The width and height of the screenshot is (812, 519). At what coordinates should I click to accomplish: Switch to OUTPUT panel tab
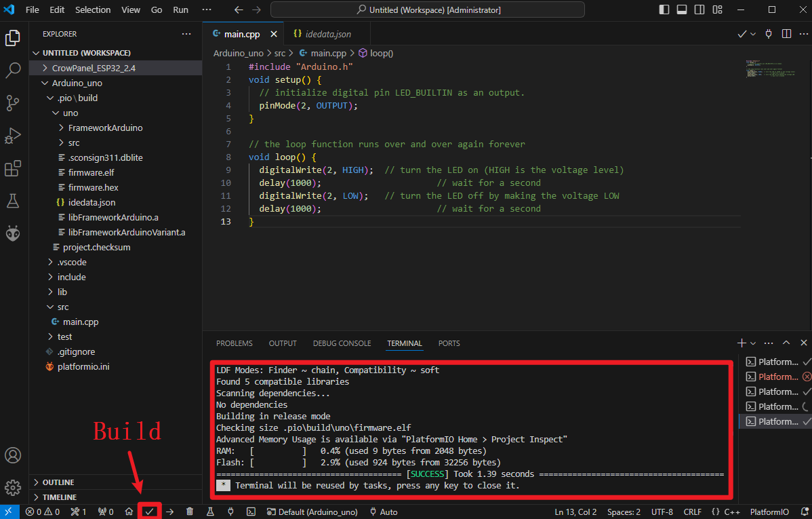tap(283, 343)
